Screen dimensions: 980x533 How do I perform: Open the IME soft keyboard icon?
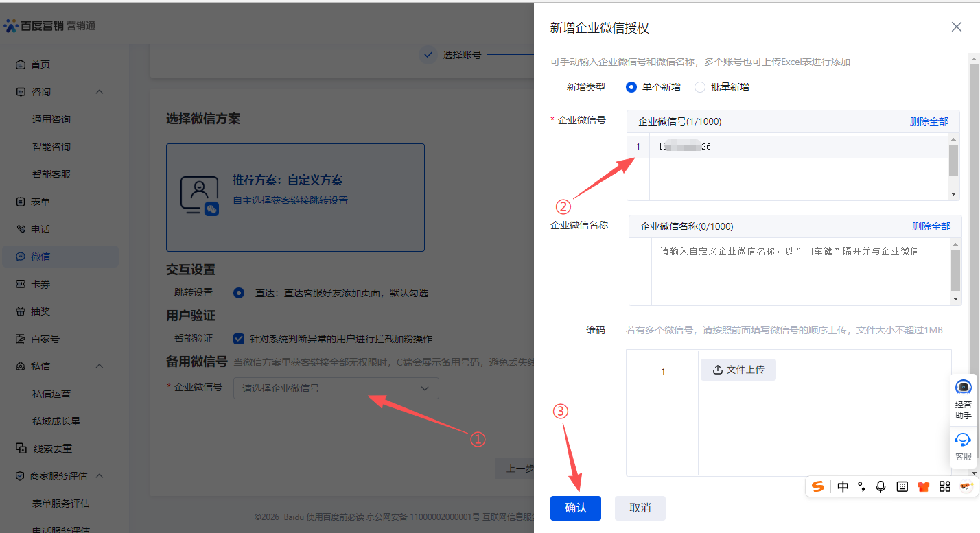tap(902, 486)
